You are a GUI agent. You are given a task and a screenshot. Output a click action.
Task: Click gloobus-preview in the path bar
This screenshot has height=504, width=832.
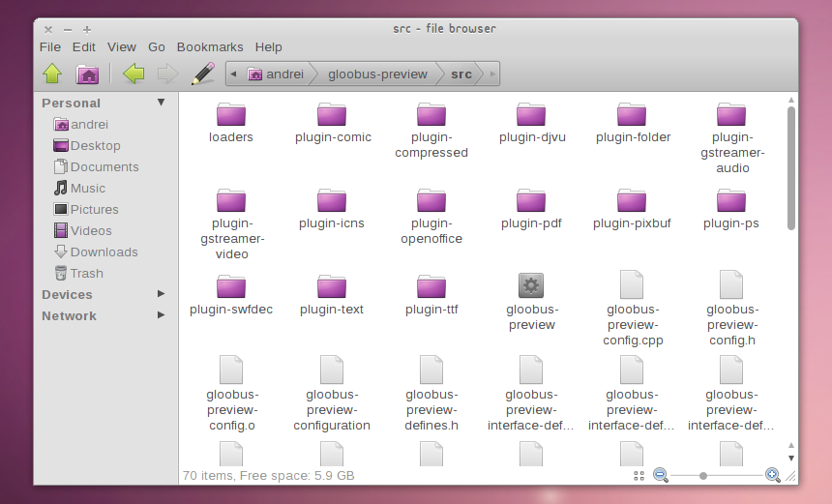tap(377, 74)
